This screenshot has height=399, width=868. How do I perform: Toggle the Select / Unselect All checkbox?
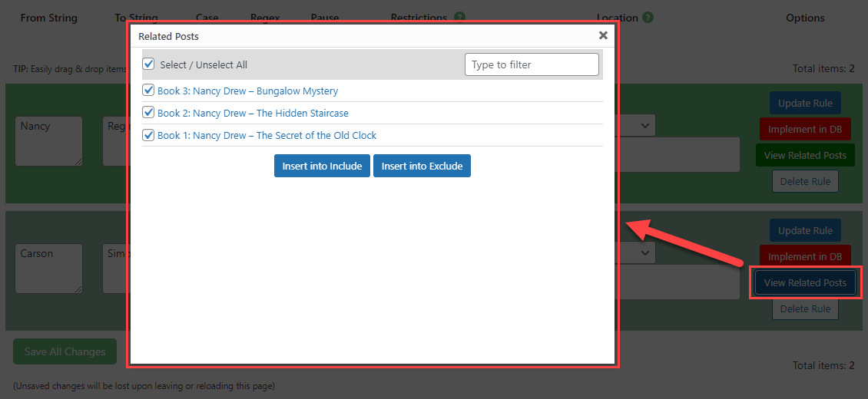148,64
